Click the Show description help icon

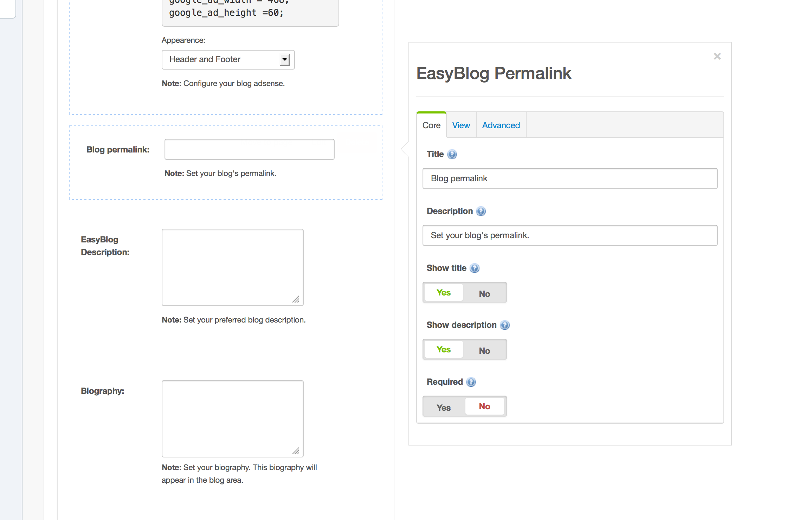(505, 325)
